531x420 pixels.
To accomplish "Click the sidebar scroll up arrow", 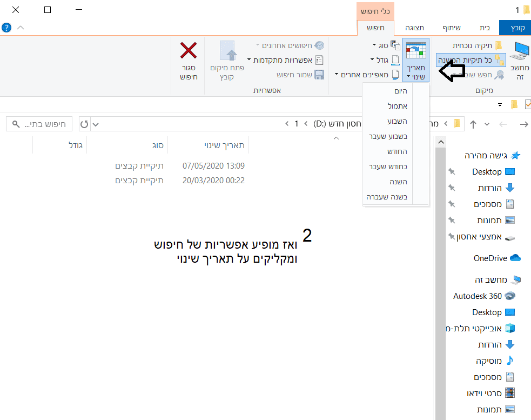I will point(441,142).
